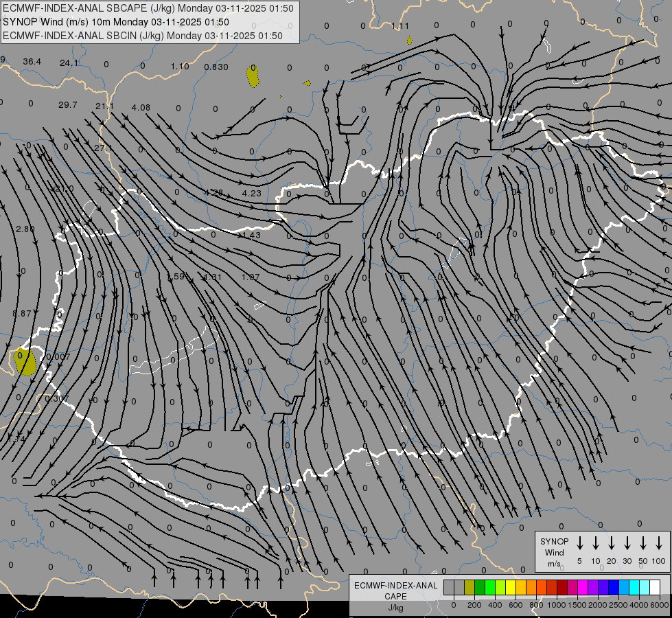Select the bright green CAPE legend swatch
The image size is (672, 618).
pyautogui.click(x=490, y=587)
